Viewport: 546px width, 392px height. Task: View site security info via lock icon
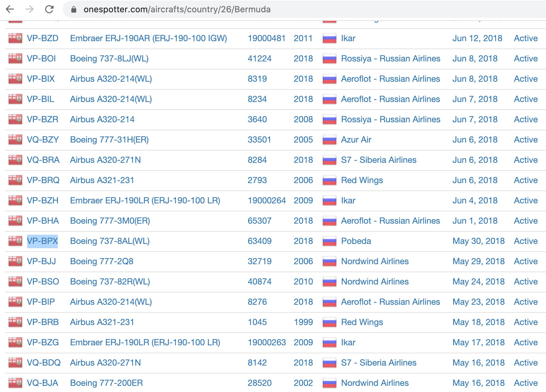73,10
